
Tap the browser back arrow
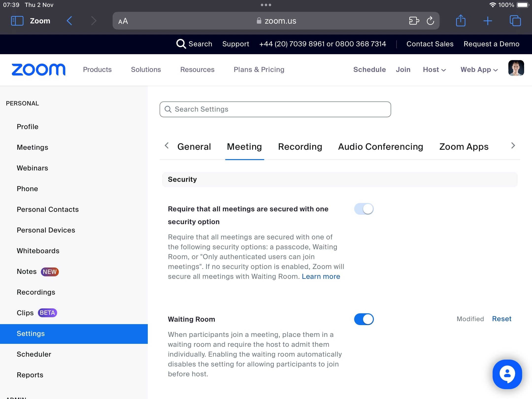(x=69, y=21)
